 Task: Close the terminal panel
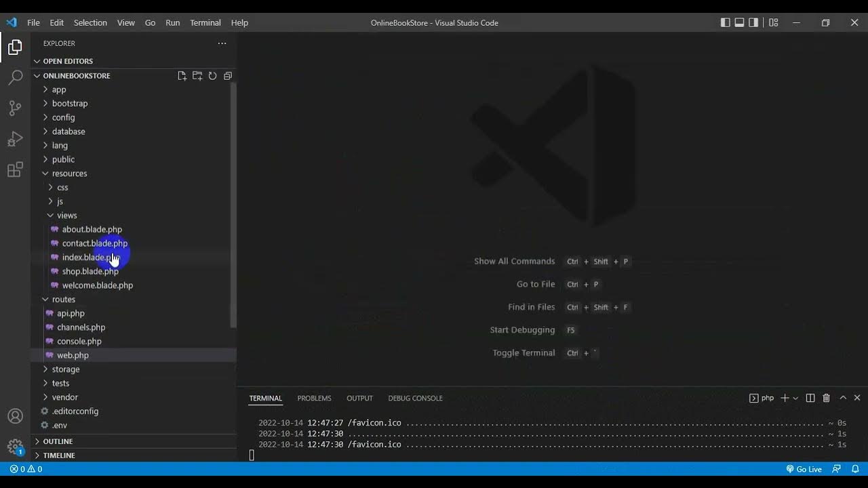pyautogui.click(x=857, y=398)
